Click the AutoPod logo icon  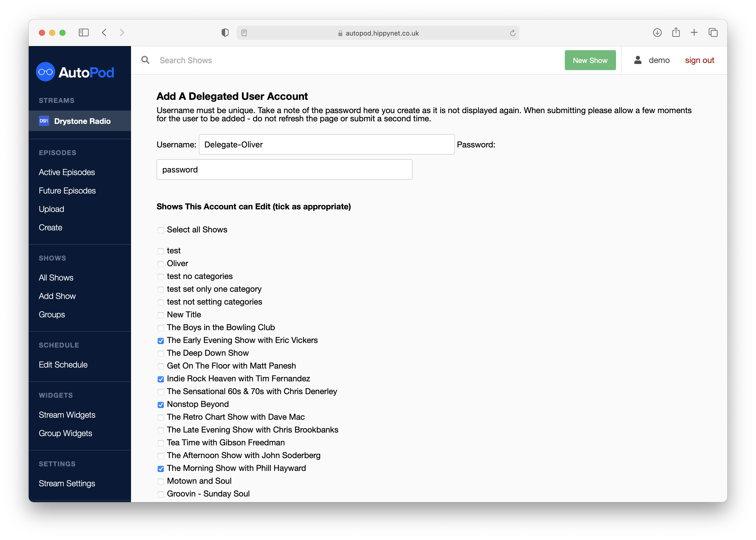point(46,72)
